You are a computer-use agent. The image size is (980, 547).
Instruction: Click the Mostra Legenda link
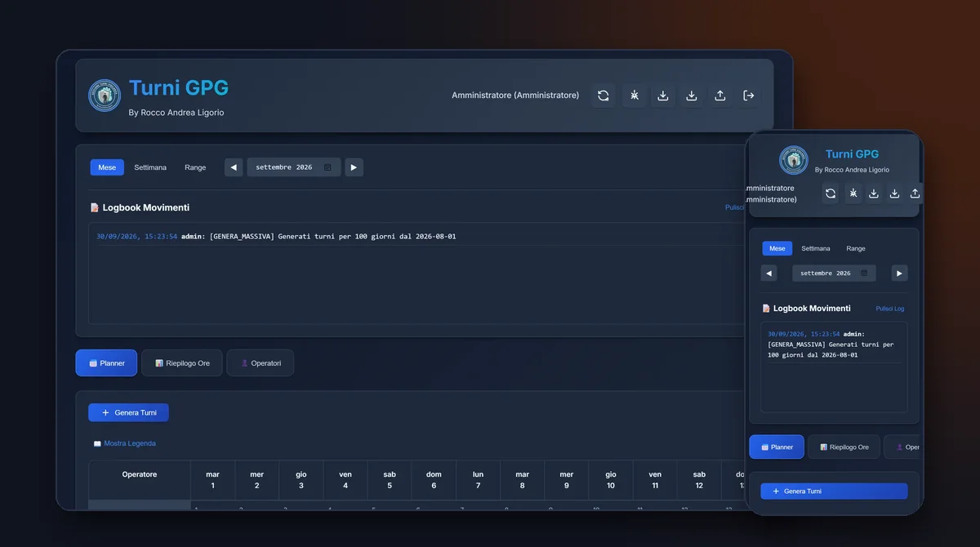125,444
